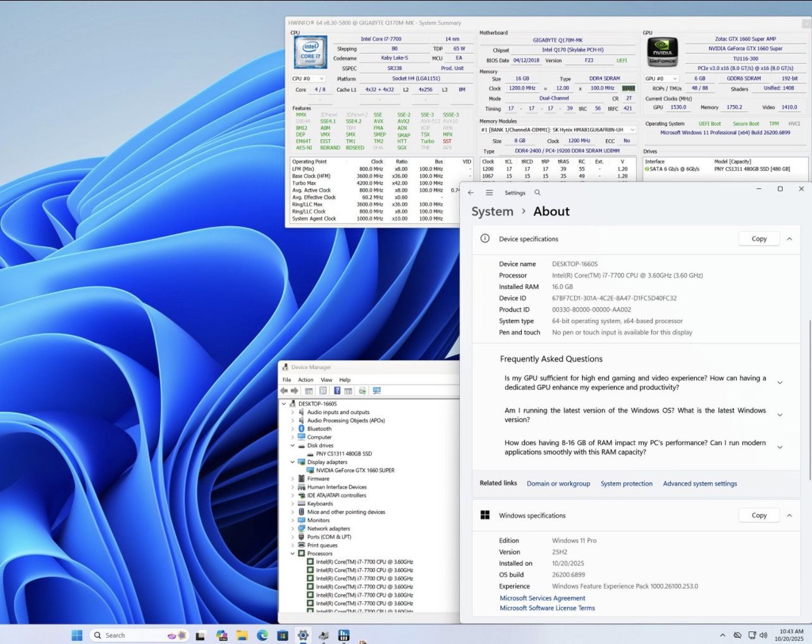Go back using the Settings back arrow

click(x=471, y=193)
